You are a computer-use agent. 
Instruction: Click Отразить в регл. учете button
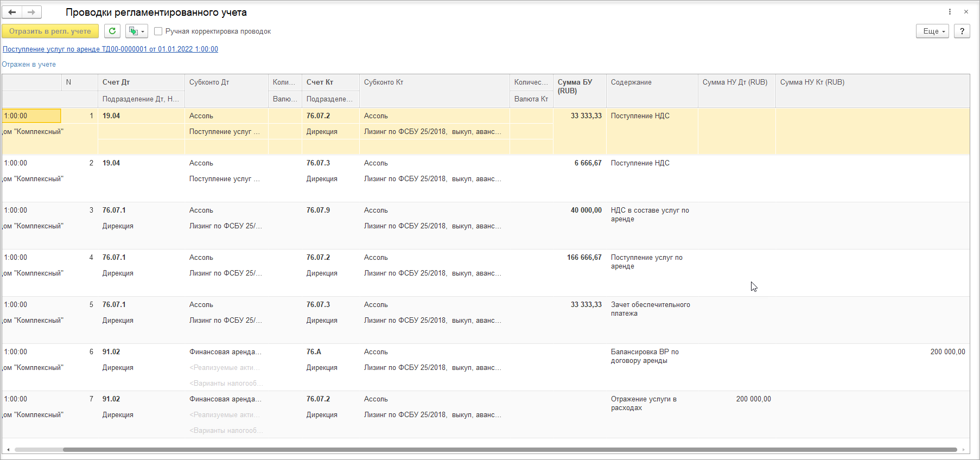(50, 31)
